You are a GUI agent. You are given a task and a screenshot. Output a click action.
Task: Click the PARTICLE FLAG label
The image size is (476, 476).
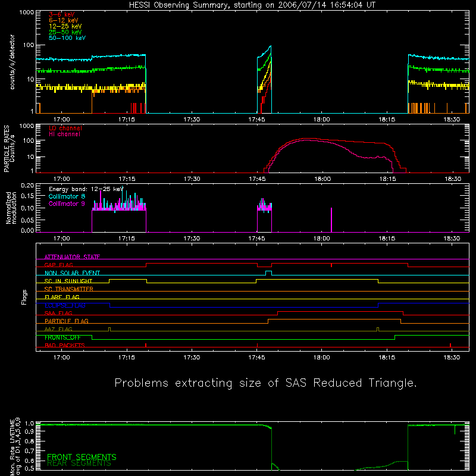[x=67, y=321]
